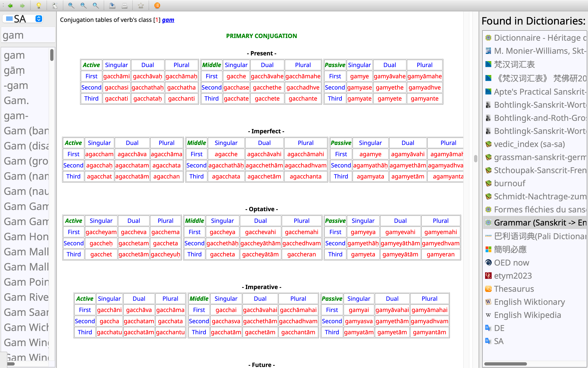This screenshot has width=588, height=368.
Task: Click 'gacchanti' in the Present Active table
Action: 181,99
